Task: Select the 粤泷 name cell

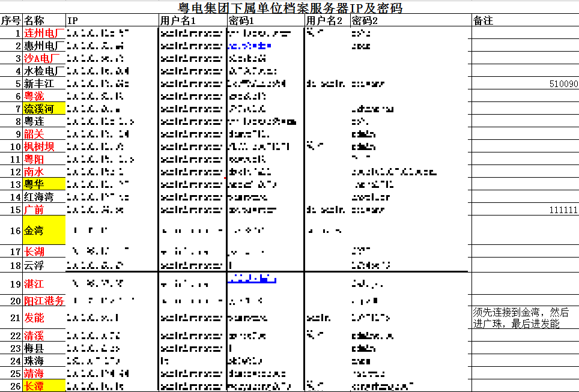Action: point(44,96)
